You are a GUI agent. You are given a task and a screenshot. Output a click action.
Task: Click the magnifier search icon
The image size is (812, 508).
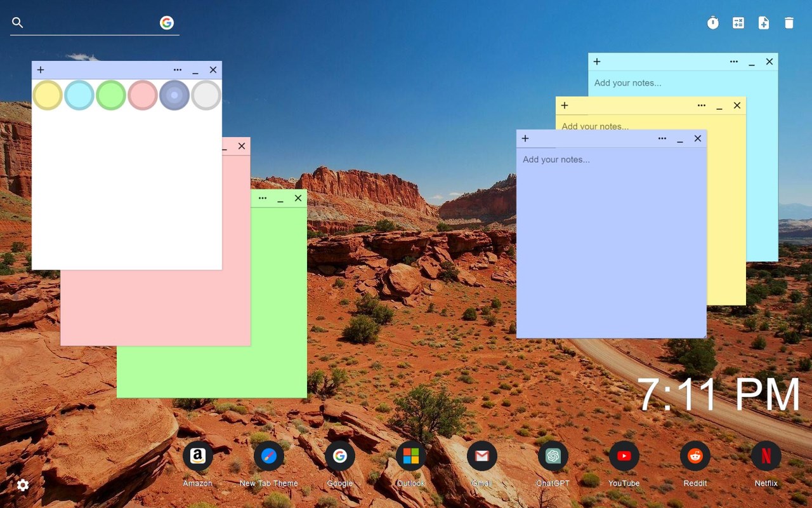(18, 23)
